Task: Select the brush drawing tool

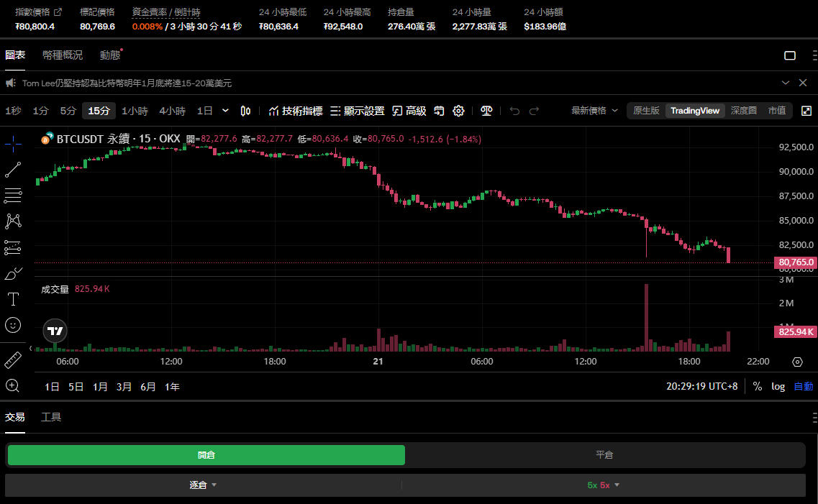Action: [x=13, y=273]
